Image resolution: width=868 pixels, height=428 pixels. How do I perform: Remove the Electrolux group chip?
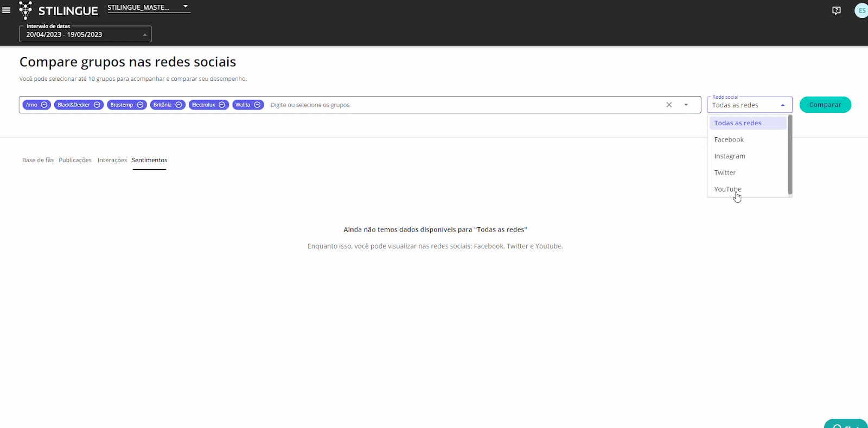coord(222,105)
